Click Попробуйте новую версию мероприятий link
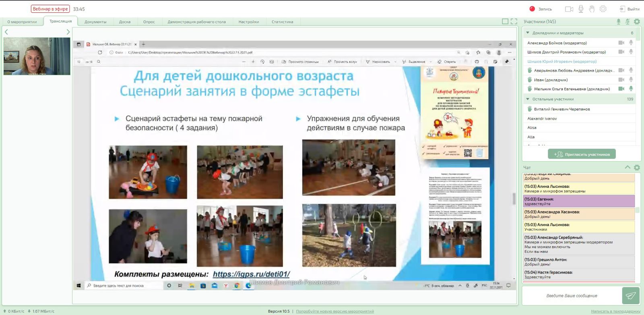Viewport: 644px width, 315px height. point(335,311)
